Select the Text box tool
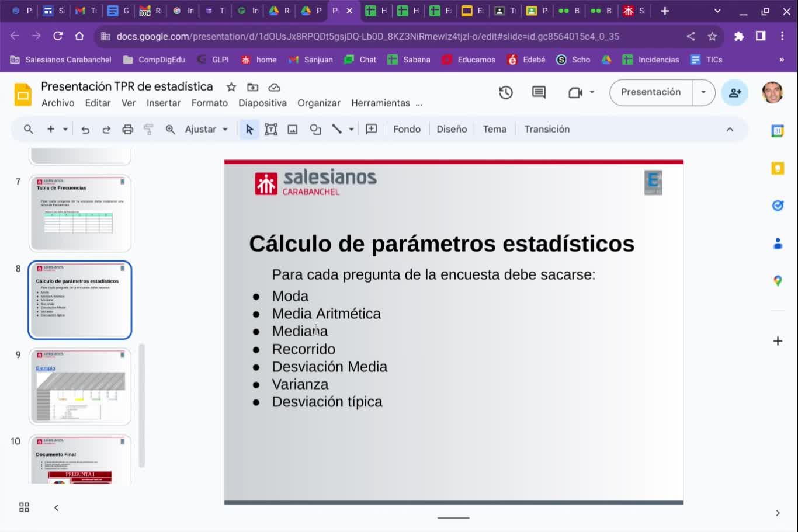Image resolution: width=798 pixels, height=532 pixels. (271, 130)
